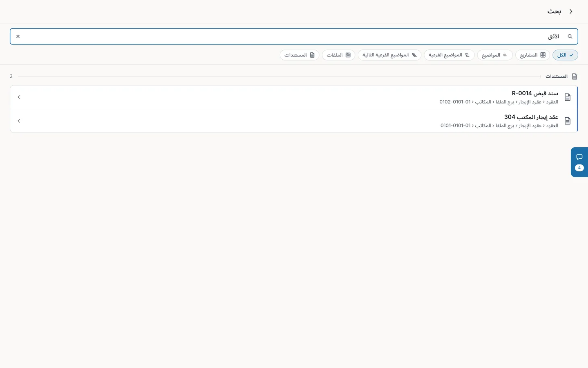Expand the سند قبض R-0014 row chevron
The image size is (588, 368).
click(19, 97)
